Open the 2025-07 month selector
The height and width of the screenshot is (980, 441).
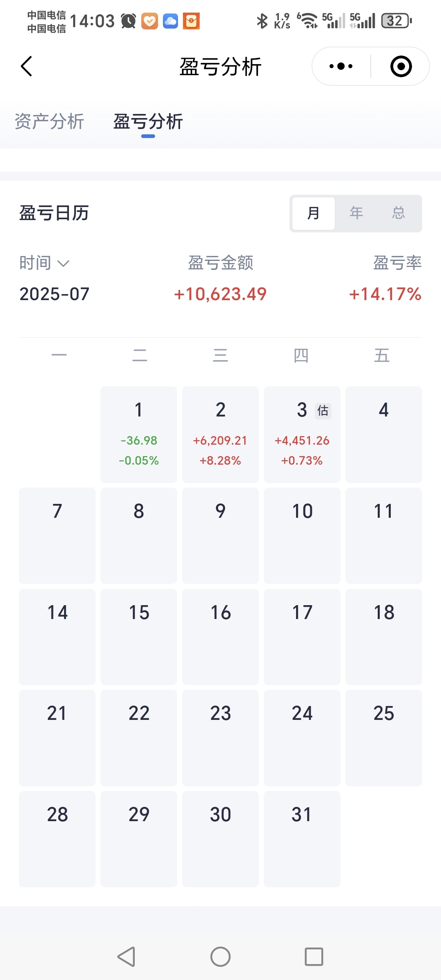[x=54, y=294]
